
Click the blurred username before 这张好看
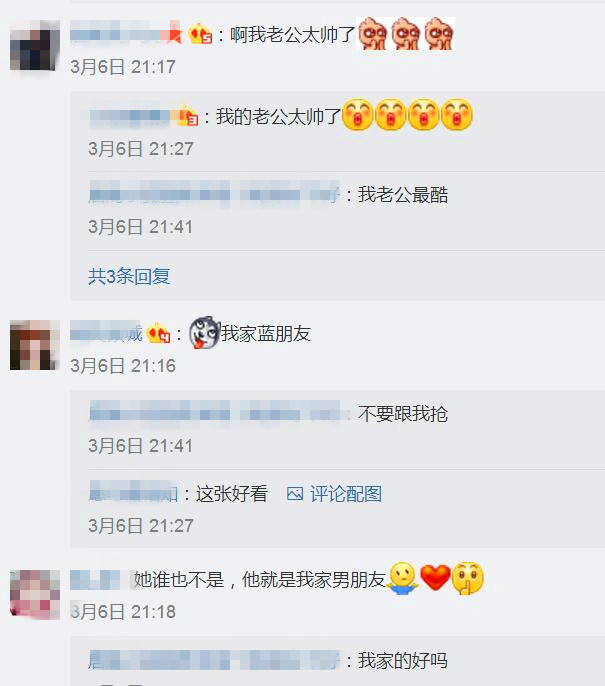(x=133, y=493)
